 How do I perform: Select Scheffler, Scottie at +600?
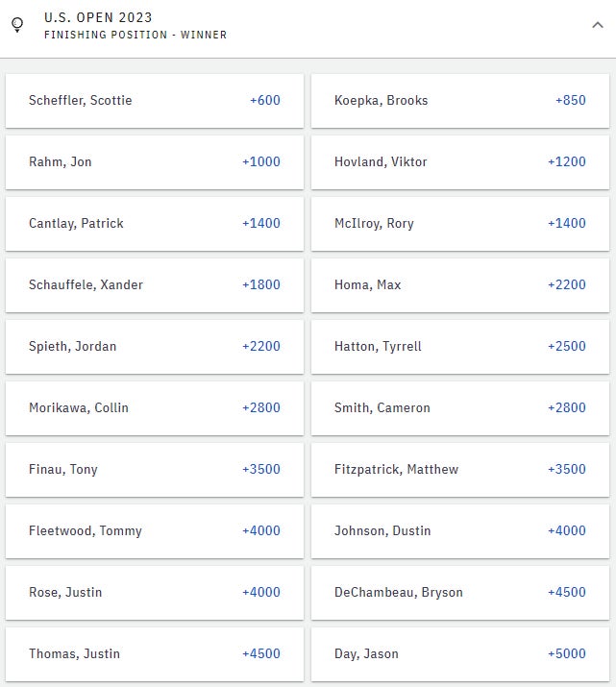click(x=155, y=101)
